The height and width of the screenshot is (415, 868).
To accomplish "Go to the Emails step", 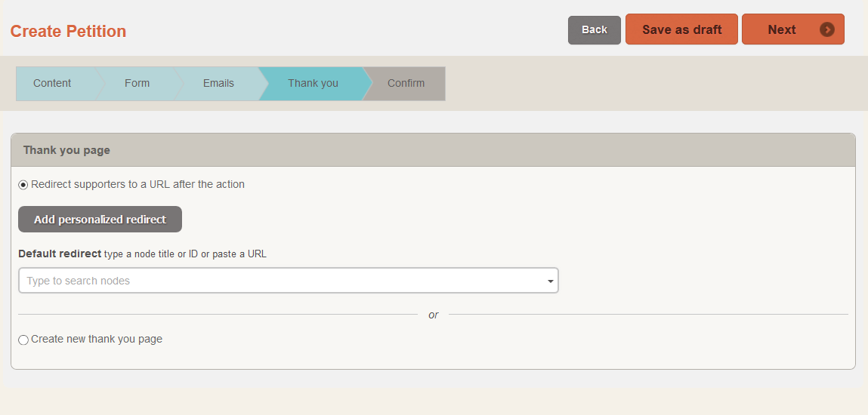I will [218, 84].
